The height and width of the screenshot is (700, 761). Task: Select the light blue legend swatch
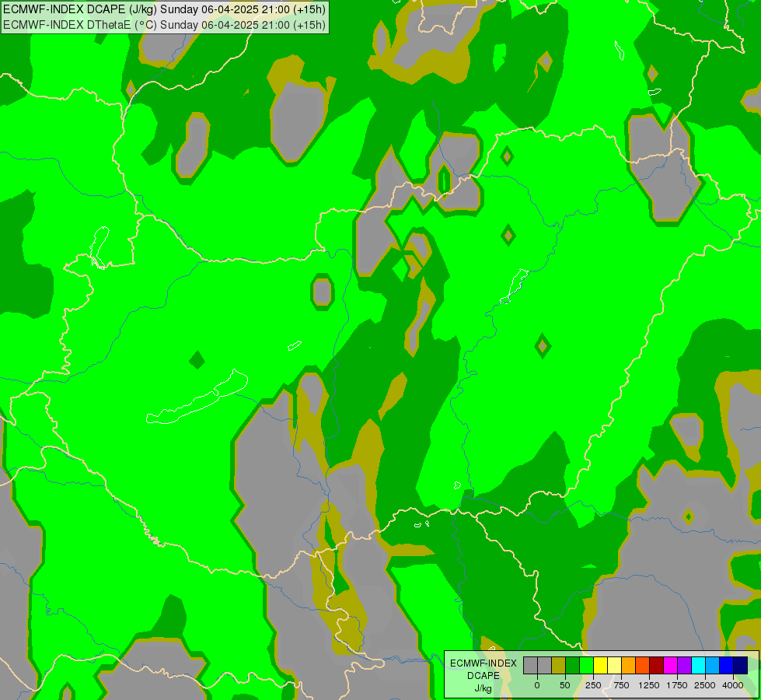[713, 666]
